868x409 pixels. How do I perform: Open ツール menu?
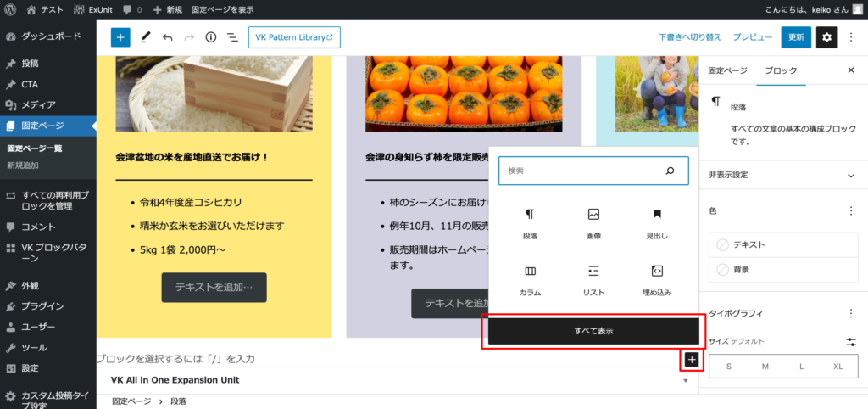[48, 348]
